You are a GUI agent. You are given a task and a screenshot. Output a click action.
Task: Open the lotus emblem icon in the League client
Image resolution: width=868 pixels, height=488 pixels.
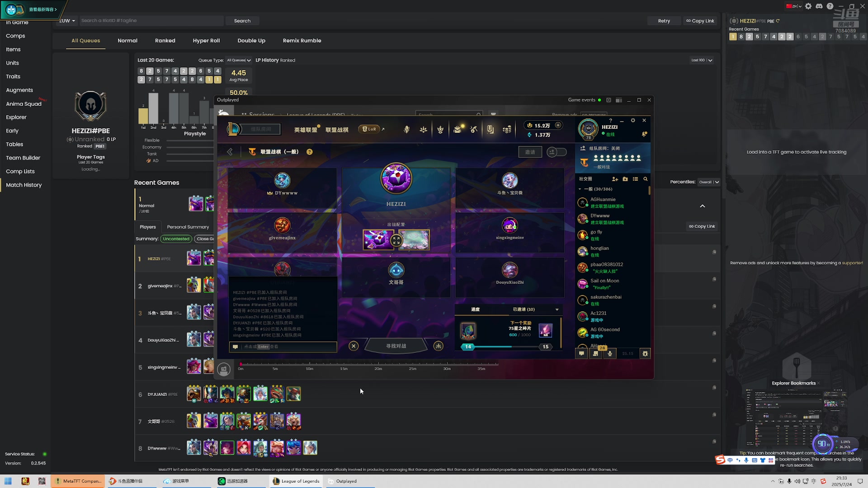tap(424, 130)
